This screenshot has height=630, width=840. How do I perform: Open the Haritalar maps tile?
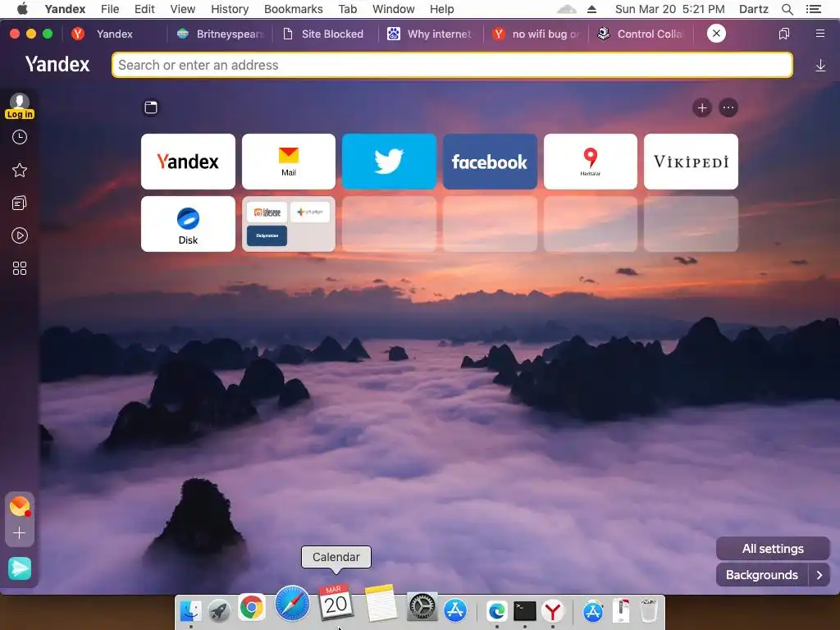[591, 162]
